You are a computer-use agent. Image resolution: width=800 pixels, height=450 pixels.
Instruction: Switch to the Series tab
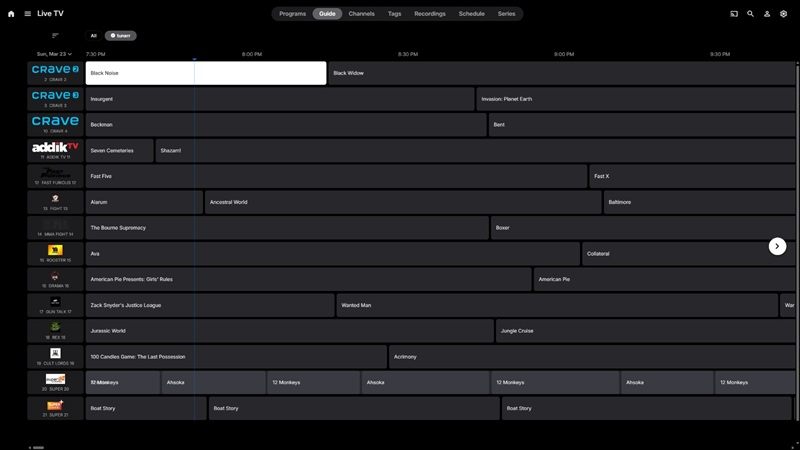(x=507, y=14)
